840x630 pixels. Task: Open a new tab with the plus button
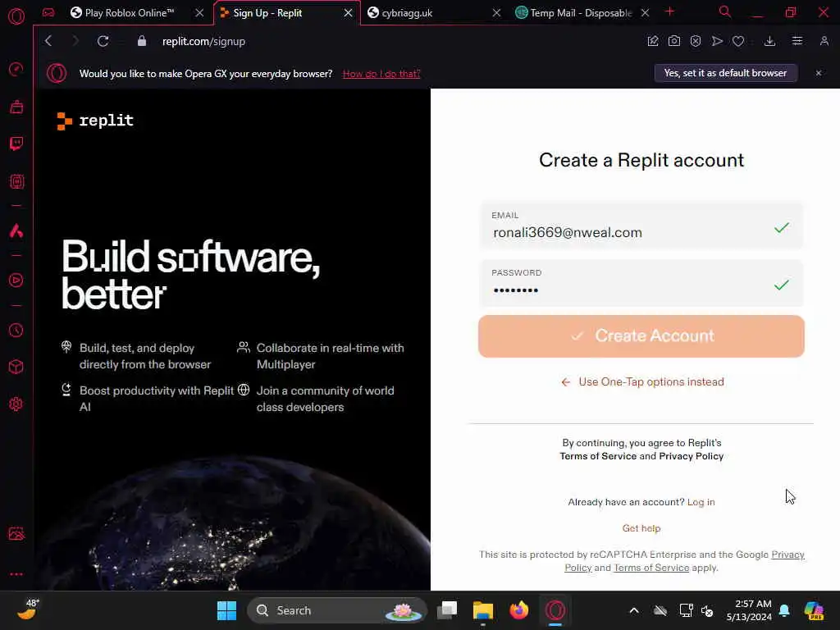669,11
